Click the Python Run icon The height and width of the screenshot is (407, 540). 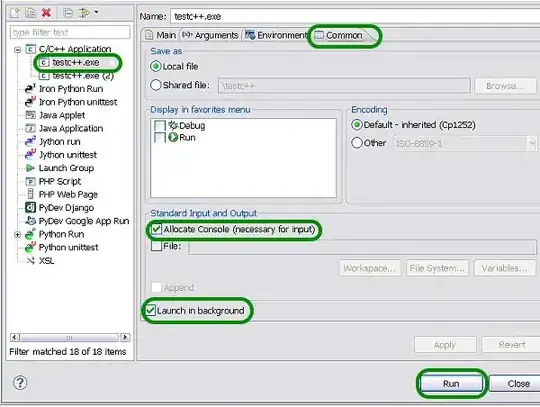coord(30,234)
